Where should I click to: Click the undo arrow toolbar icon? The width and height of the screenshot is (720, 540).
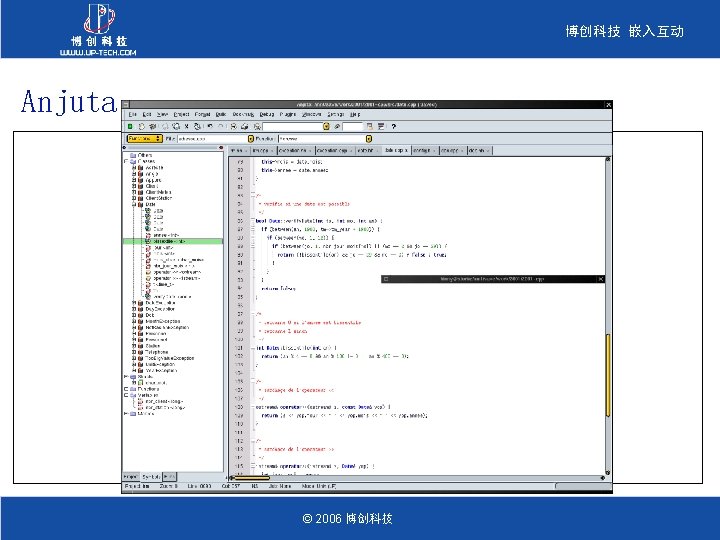coord(210,126)
